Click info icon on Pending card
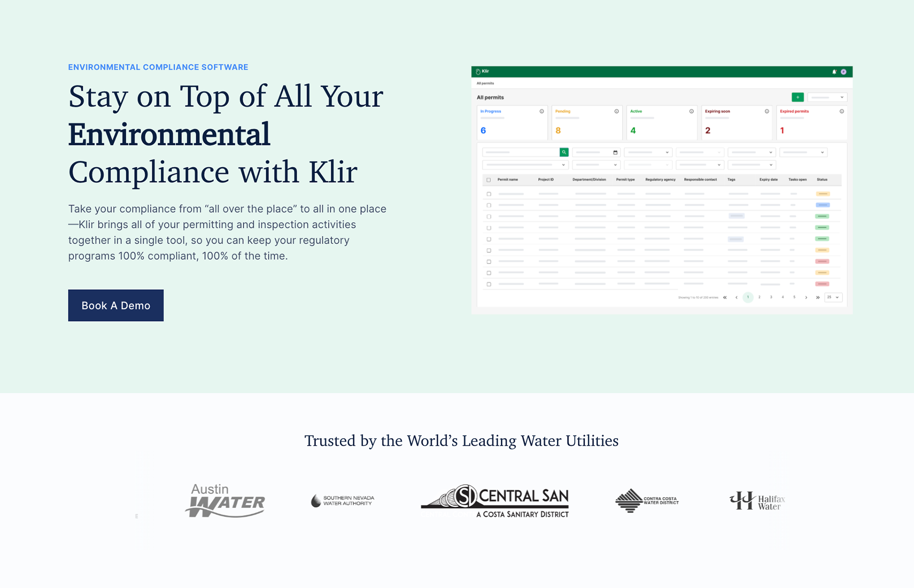Image resolution: width=914 pixels, height=588 pixels. [x=616, y=111]
